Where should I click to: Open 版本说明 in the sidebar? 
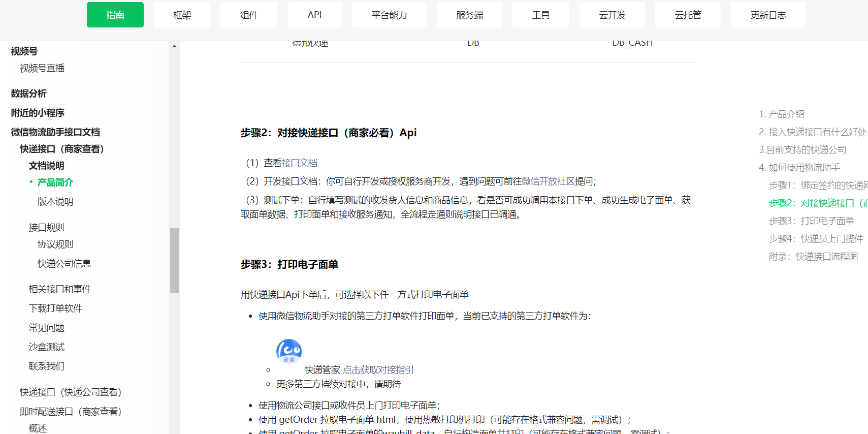[55, 202]
